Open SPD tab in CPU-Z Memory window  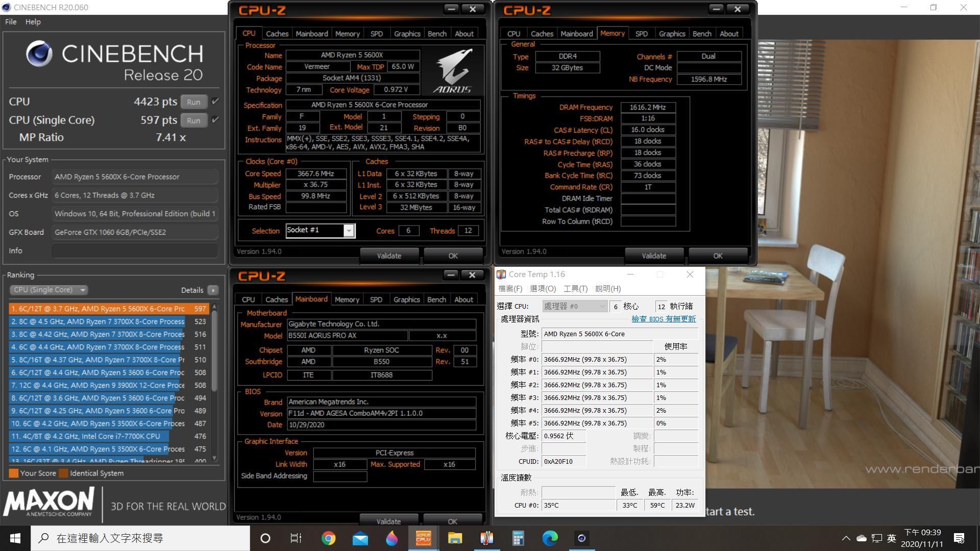point(642,34)
